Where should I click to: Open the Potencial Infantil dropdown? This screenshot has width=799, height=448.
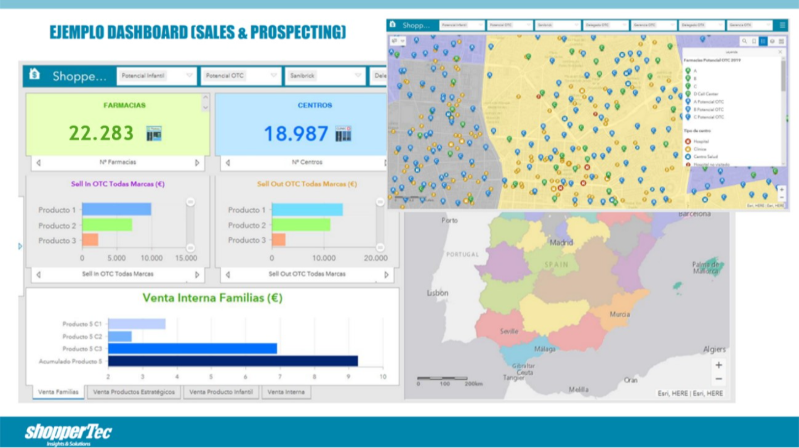click(155, 75)
